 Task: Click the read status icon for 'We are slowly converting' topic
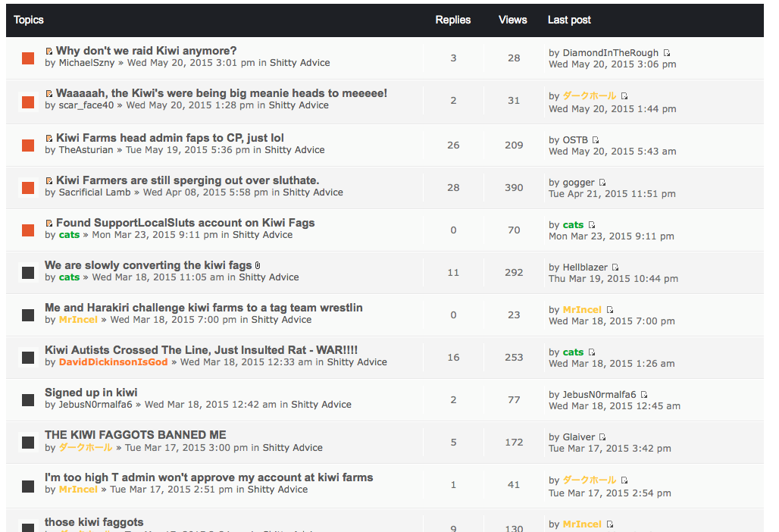point(28,272)
